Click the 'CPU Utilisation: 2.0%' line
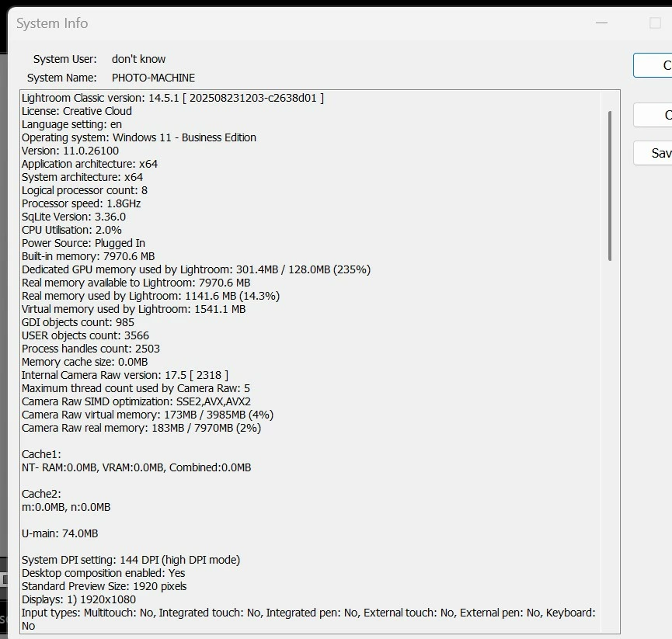The image size is (672, 639). click(x=71, y=230)
